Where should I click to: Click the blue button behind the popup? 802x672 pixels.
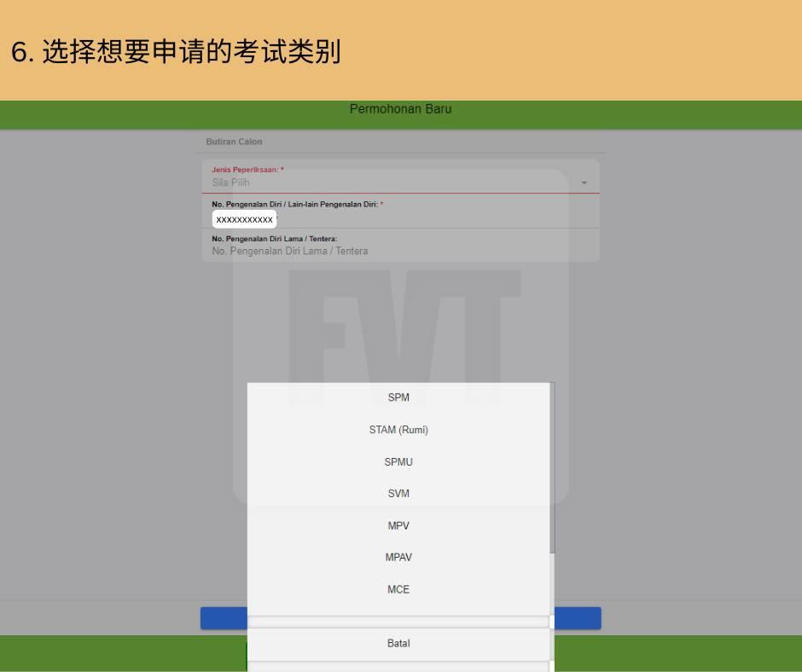tap(578, 618)
